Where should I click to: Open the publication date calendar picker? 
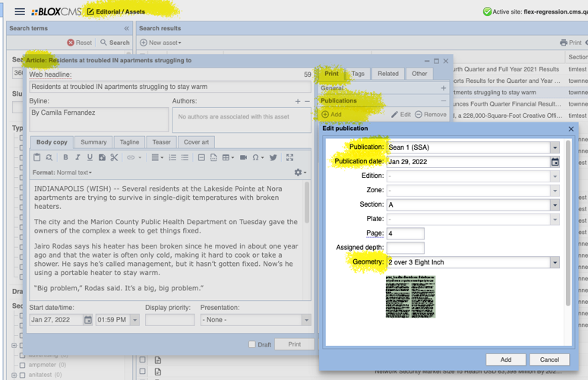click(555, 162)
